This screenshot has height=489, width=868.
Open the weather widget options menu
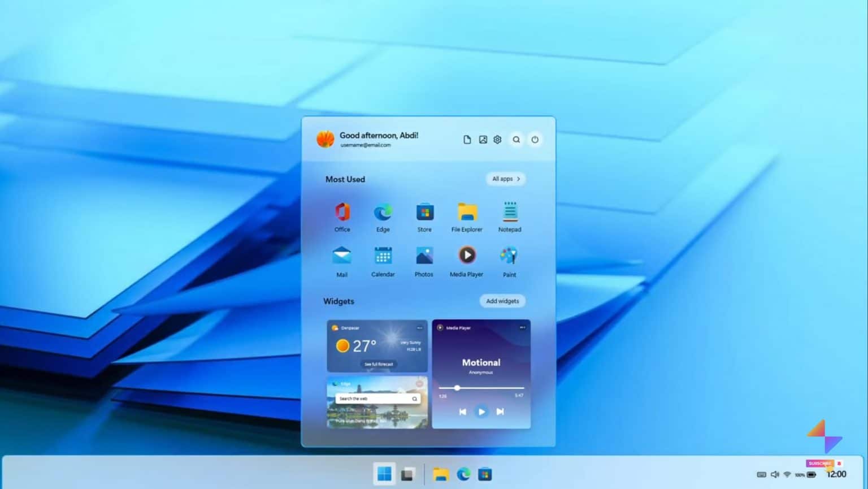(x=420, y=328)
